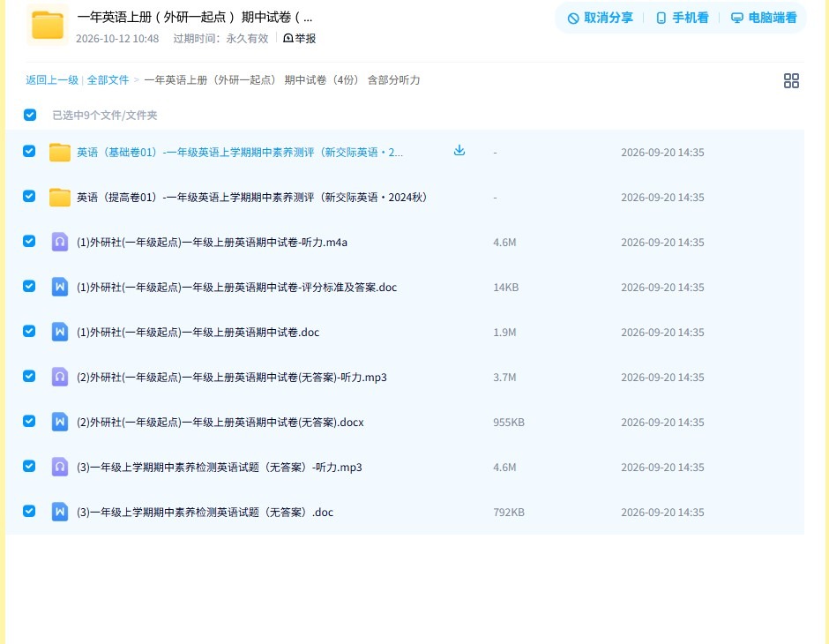Click audio icon of (2)外研社 听力.mp3
829x644 pixels.
click(x=60, y=377)
